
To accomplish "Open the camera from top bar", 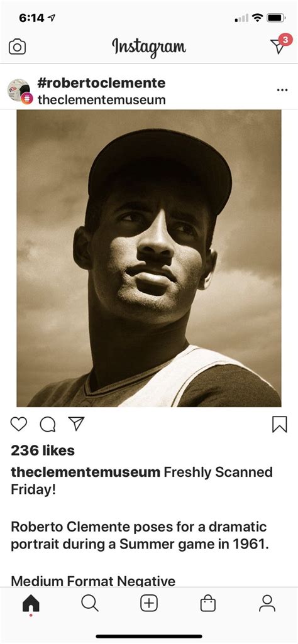I will 17,47.
